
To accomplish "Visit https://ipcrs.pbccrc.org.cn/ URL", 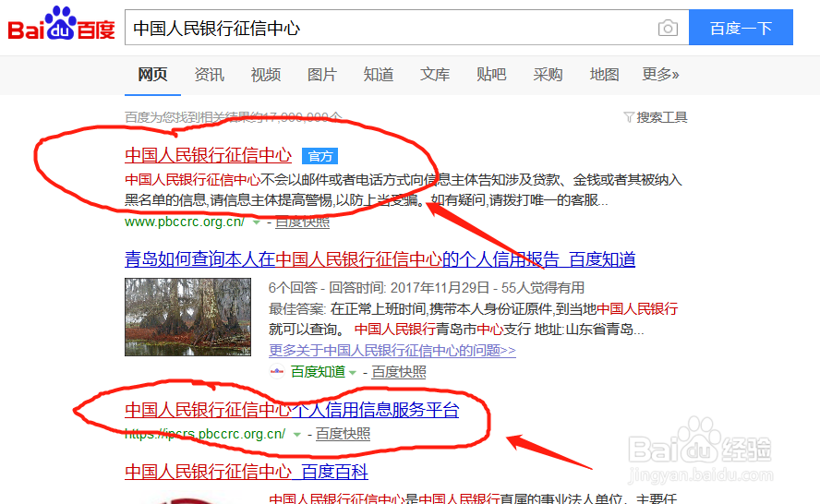I will click(x=205, y=434).
